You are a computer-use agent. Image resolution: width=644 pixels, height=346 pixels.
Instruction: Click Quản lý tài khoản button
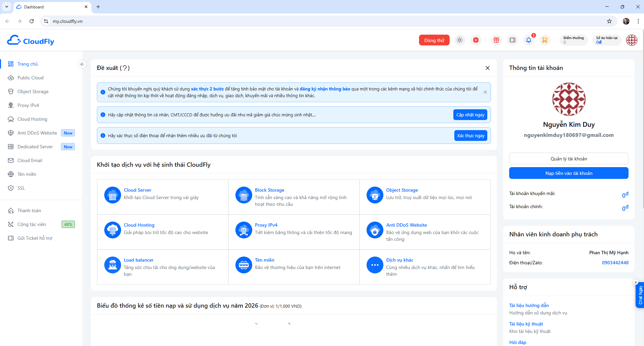pos(569,159)
